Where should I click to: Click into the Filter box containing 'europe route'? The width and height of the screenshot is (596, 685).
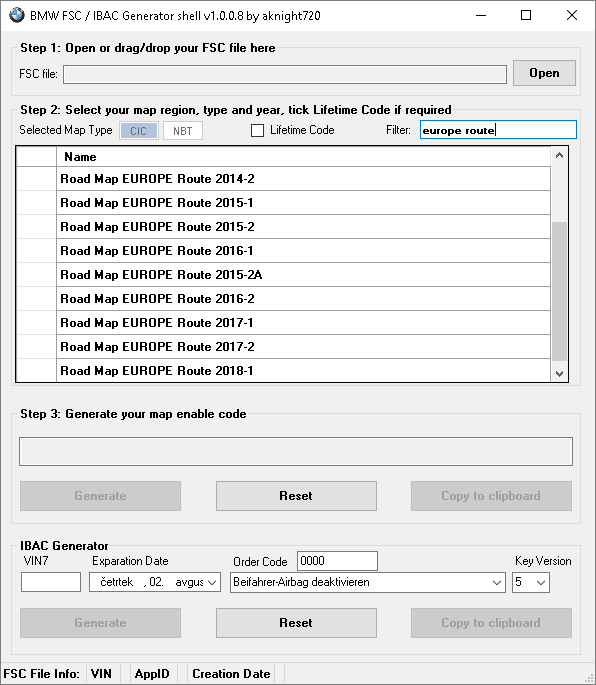[x=498, y=130]
